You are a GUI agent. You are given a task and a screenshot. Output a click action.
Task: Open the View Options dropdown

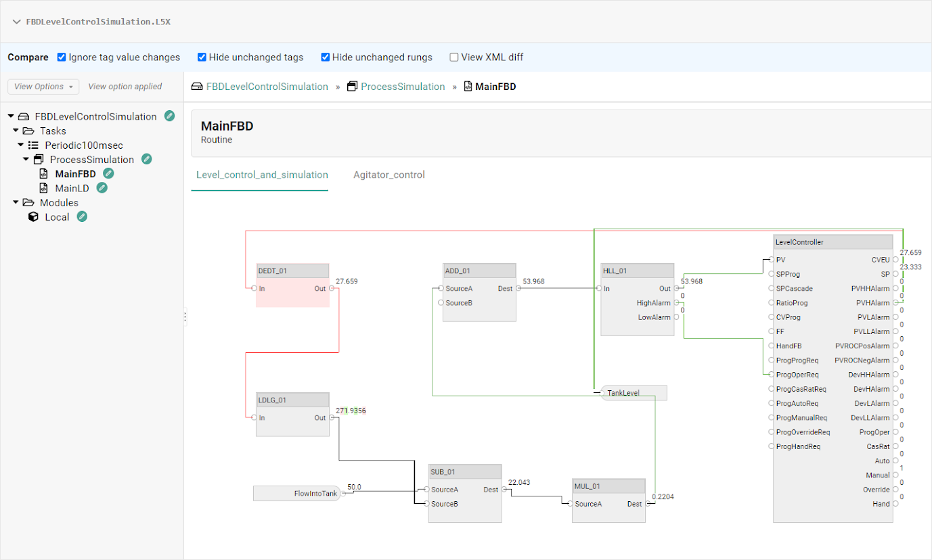pos(43,87)
